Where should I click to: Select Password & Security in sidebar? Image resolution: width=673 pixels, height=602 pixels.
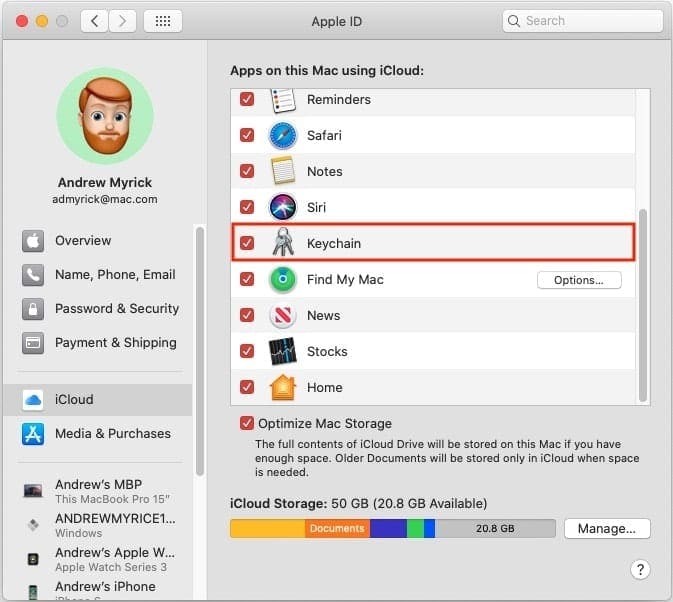click(x=116, y=308)
